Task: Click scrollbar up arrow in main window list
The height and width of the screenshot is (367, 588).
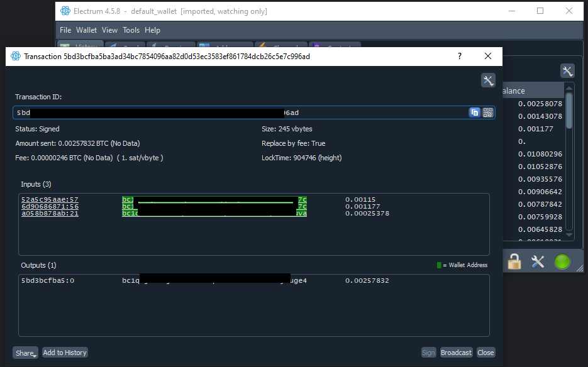Action: click(x=569, y=89)
